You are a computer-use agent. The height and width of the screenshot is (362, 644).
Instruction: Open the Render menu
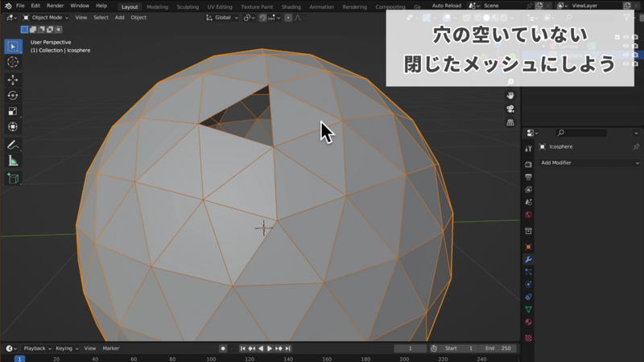[55, 6]
